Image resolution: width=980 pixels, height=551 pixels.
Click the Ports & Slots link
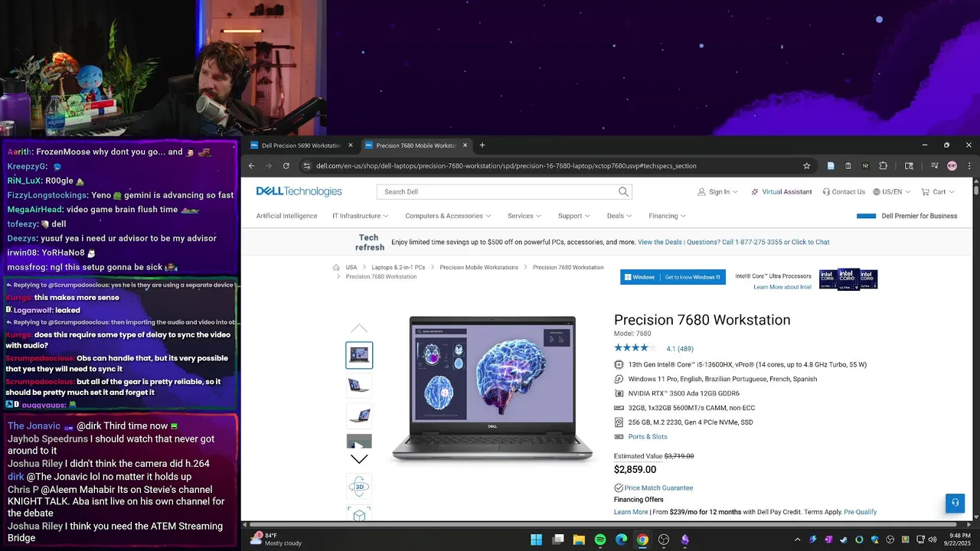648,437
